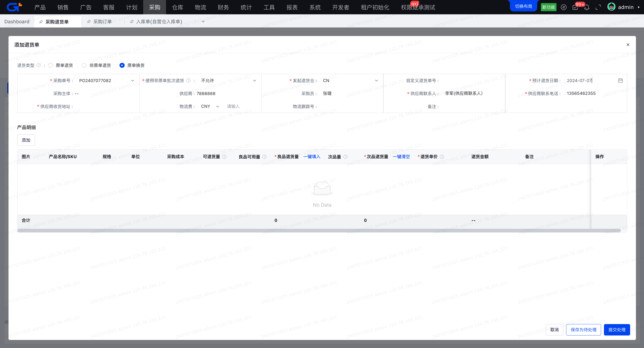Click 一键填入 link

(312, 157)
